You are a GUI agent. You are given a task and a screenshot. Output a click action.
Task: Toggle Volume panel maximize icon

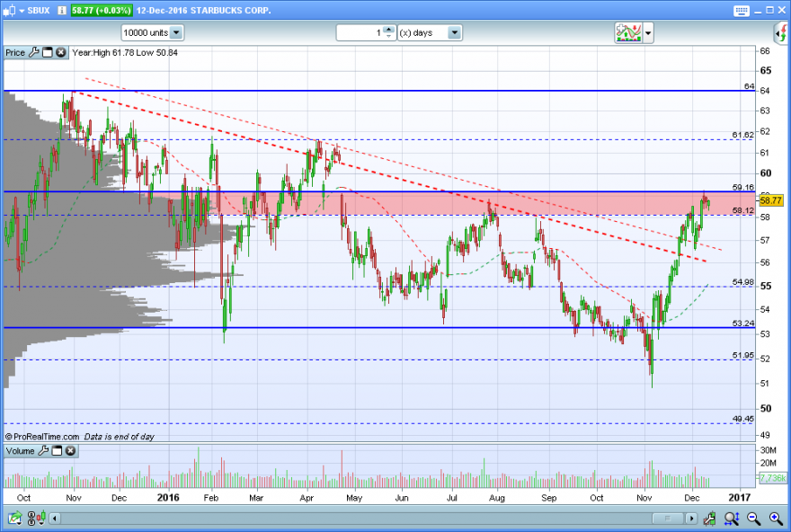point(57,450)
